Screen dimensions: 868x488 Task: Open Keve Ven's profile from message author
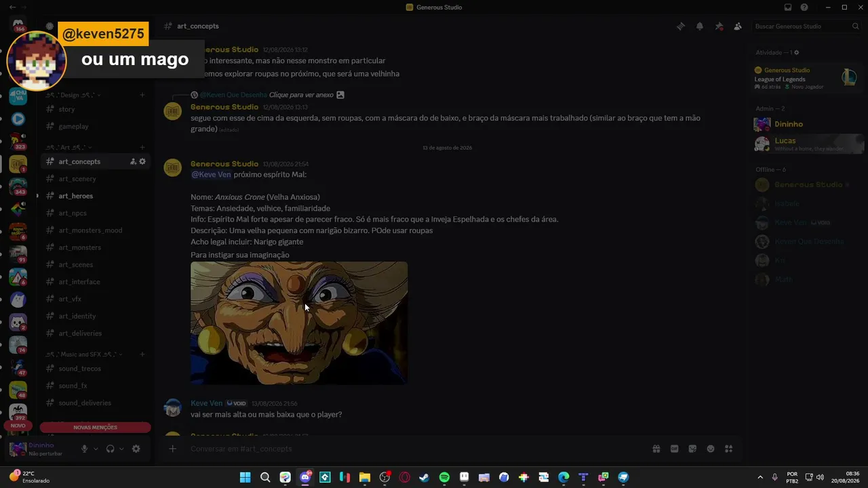tap(206, 403)
